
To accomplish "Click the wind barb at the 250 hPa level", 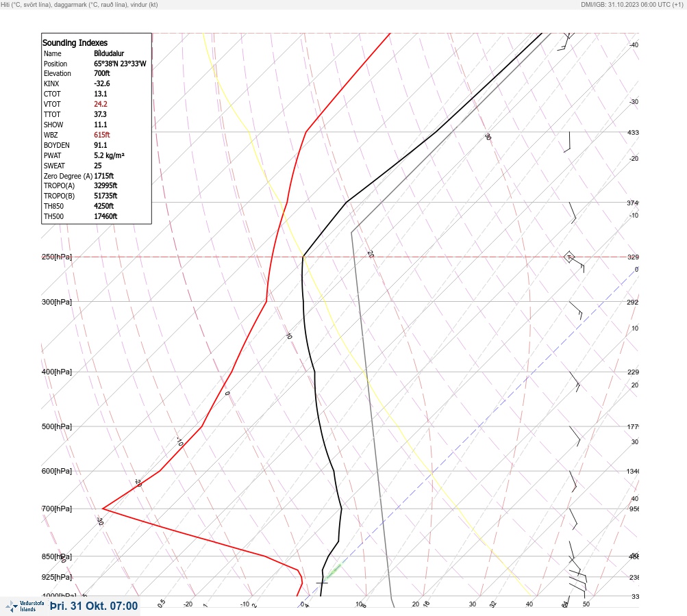I will point(575,261).
